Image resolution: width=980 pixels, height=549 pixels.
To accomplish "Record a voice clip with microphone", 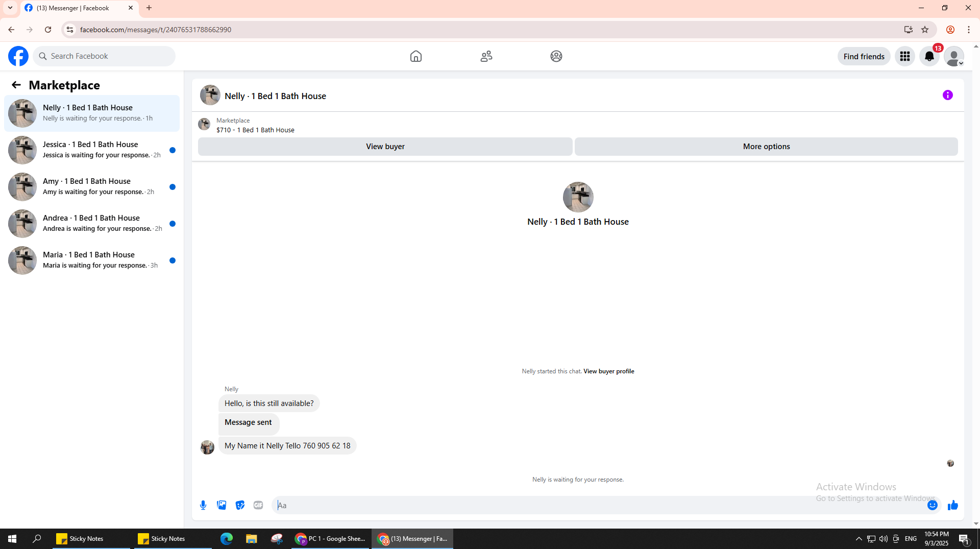I will tap(203, 505).
